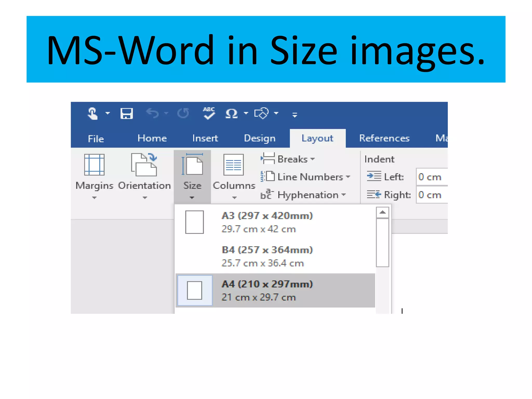Open the Undo history dropdown arrow
Image resolution: width=532 pixels, height=399 pixels.
(x=166, y=113)
